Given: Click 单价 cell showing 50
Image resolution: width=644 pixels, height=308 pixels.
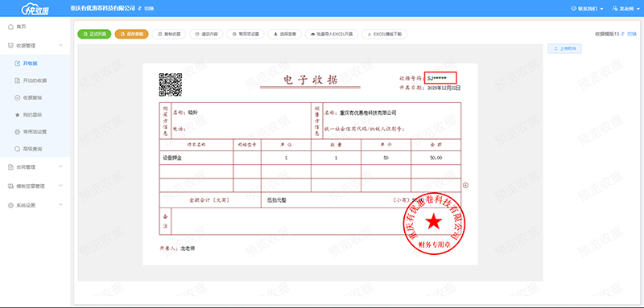Looking at the screenshot, I should click(x=386, y=158).
